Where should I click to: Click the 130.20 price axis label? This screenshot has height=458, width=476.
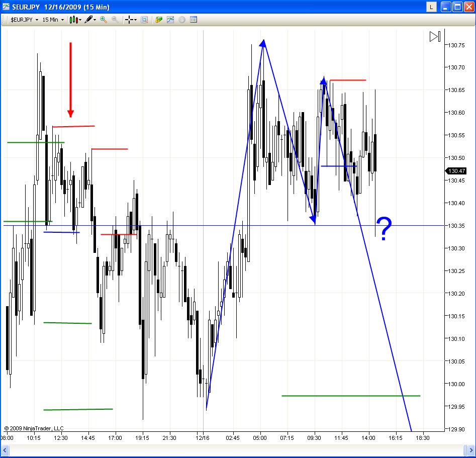(x=456, y=294)
